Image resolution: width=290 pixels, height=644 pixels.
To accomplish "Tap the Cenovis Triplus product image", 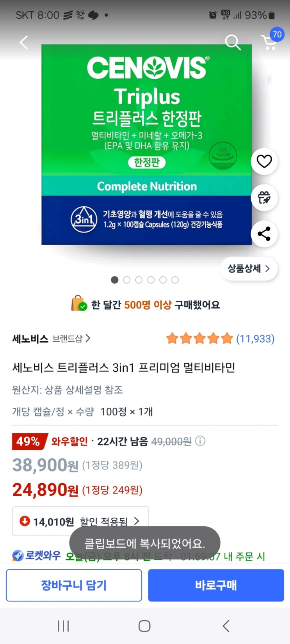I will click(x=146, y=144).
